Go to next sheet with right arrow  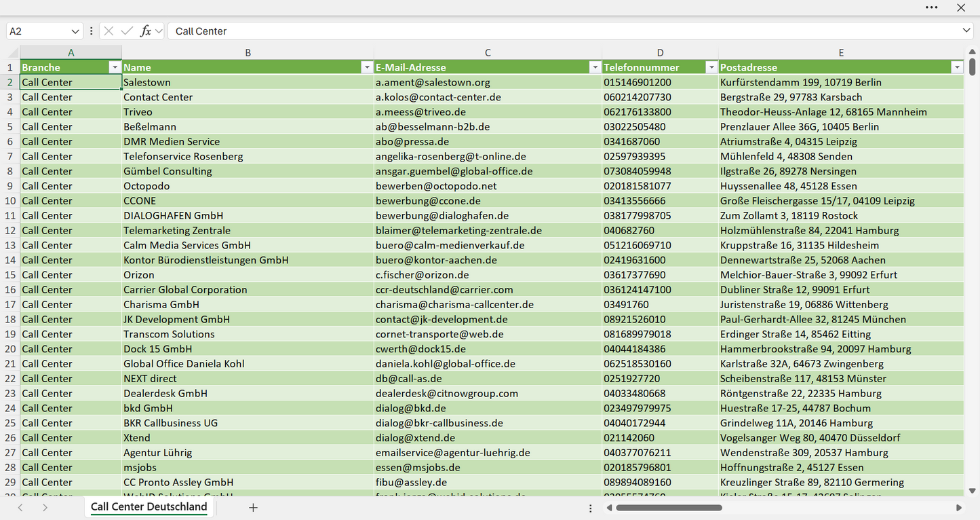[45, 507]
